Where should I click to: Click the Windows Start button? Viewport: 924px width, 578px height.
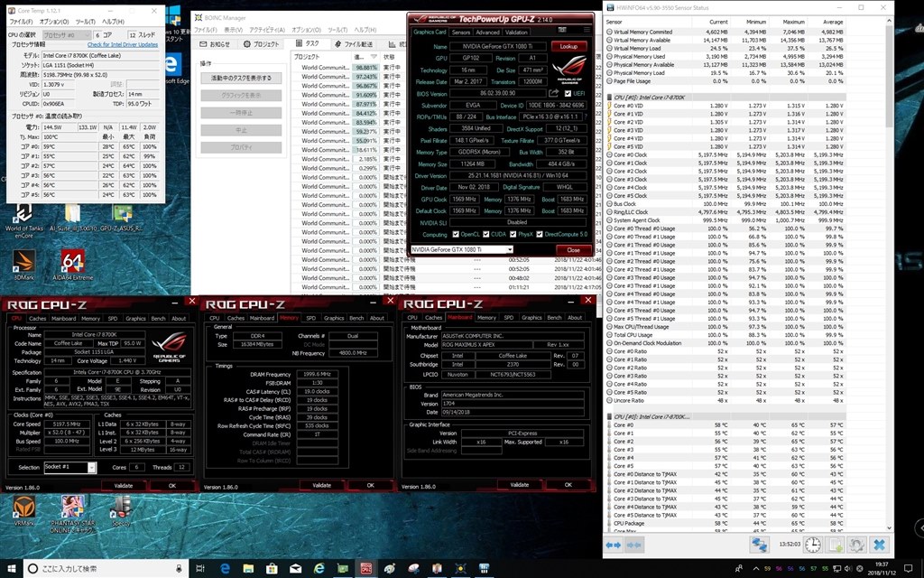pyautogui.click(x=11, y=568)
